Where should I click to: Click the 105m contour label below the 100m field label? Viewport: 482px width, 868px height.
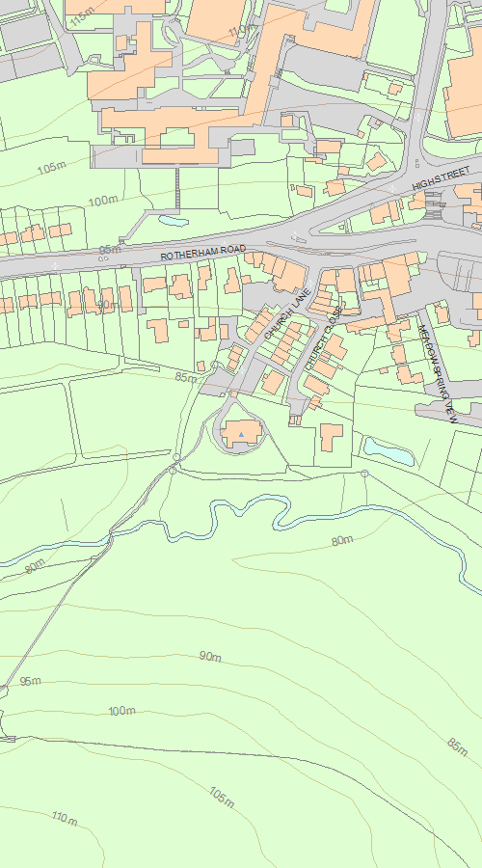click(222, 798)
